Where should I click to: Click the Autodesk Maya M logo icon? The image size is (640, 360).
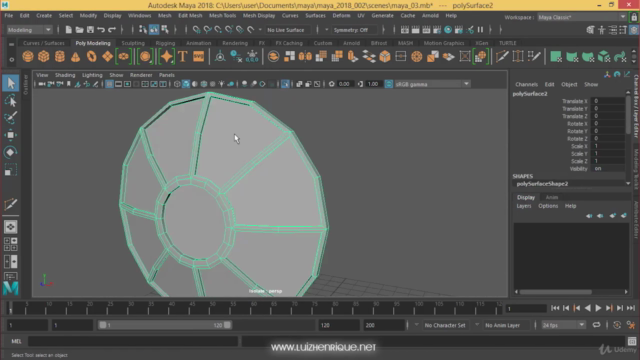11,288
